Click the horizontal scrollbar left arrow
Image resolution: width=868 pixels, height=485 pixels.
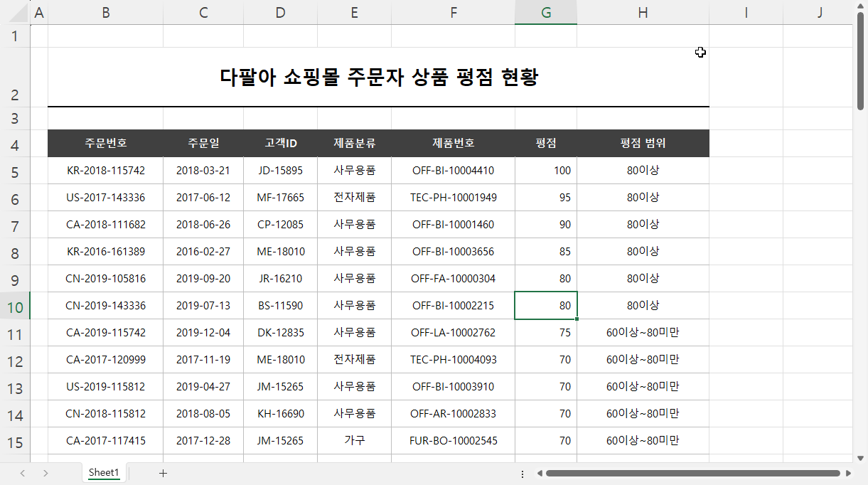click(540, 473)
